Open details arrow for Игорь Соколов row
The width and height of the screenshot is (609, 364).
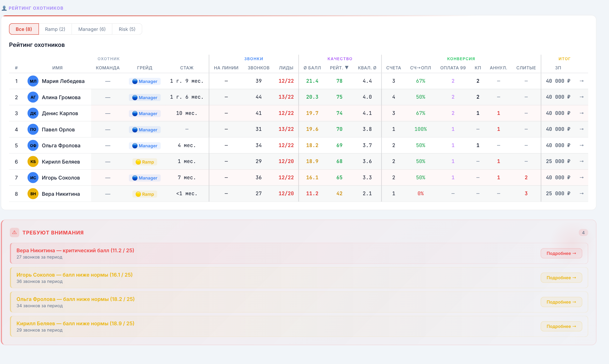pos(581,178)
